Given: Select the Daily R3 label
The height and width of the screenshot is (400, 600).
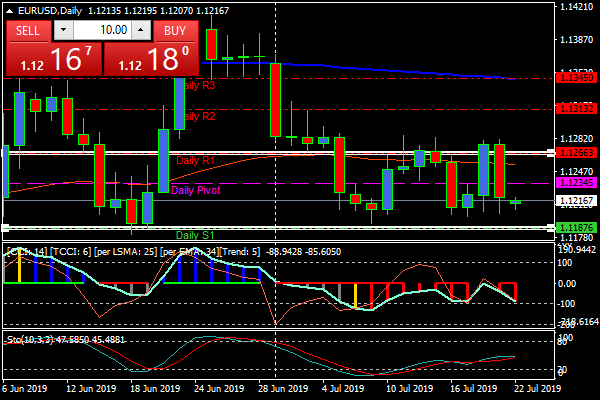Looking at the screenshot, I should coord(199,85).
